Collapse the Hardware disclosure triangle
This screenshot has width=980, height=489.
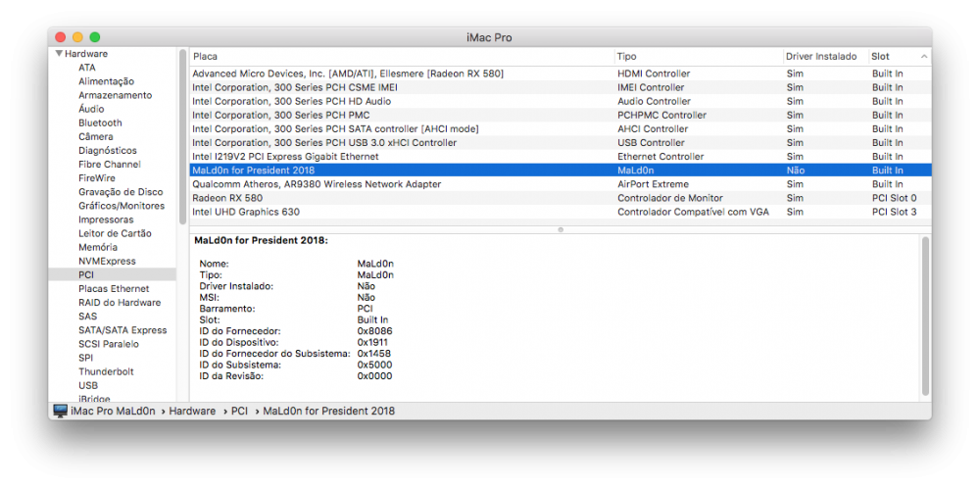coord(59,54)
